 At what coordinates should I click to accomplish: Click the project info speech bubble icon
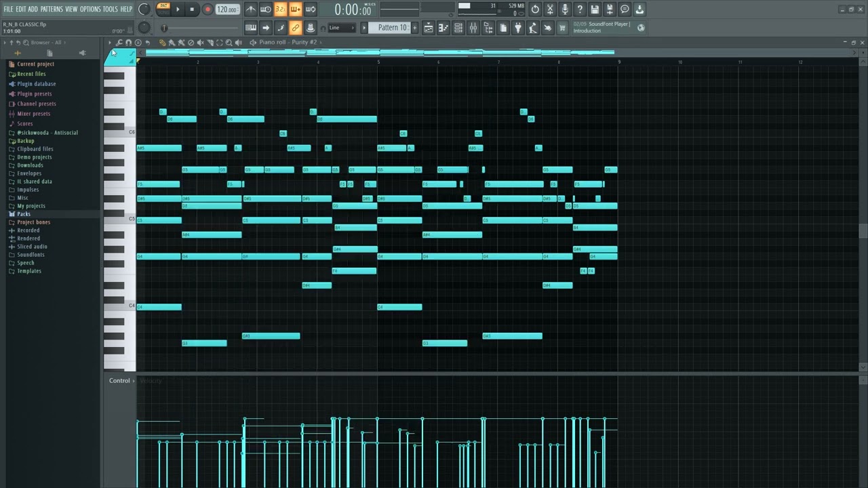coord(625,9)
